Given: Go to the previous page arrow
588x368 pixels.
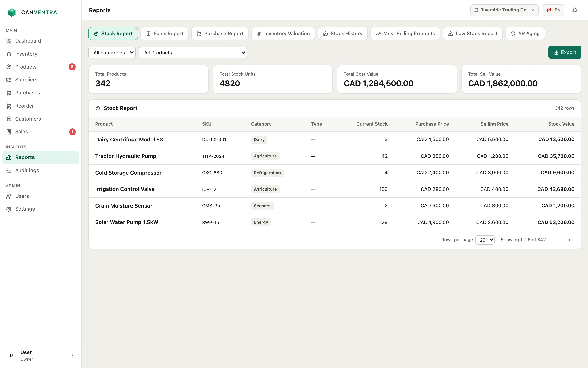Looking at the screenshot, I should pyautogui.click(x=557, y=240).
